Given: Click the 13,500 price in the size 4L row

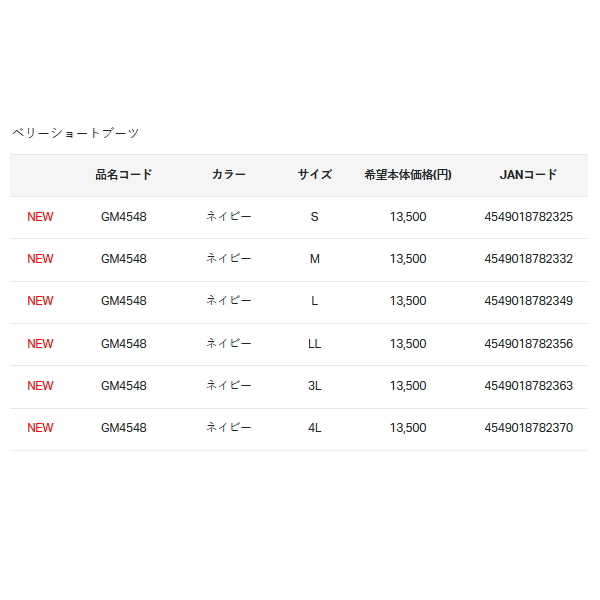Looking at the screenshot, I should (408, 428).
